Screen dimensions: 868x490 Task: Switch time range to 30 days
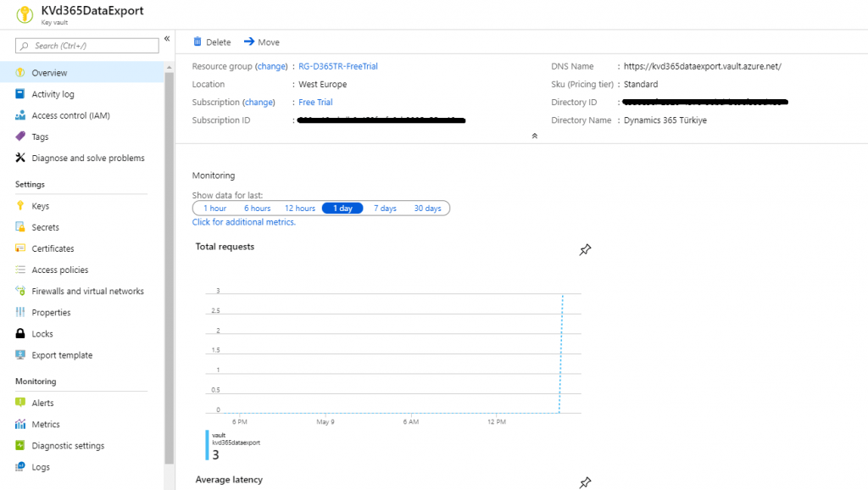pos(428,209)
